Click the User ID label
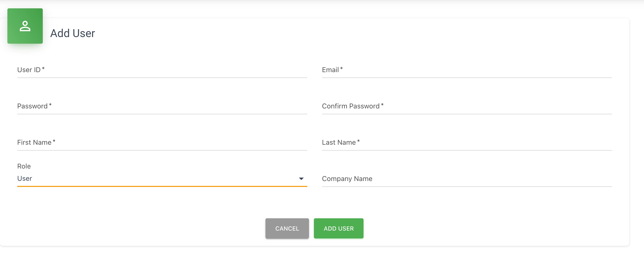The height and width of the screenshot is (260, 644). click(29, 70)
